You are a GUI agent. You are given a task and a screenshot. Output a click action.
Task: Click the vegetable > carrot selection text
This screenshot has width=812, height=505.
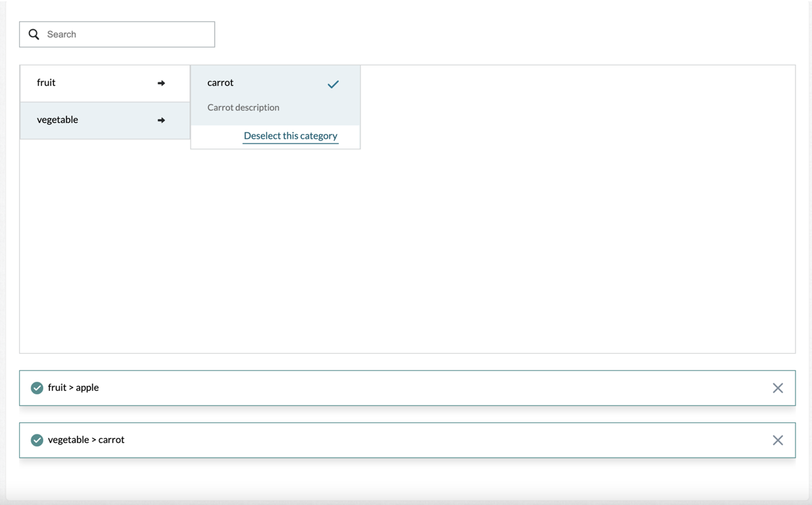click(x=86, y=439)
